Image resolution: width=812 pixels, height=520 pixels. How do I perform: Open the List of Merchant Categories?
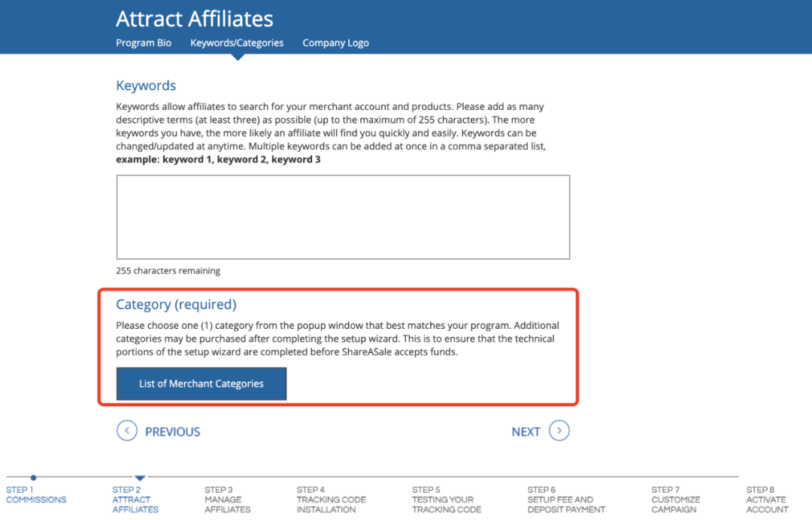point(201,384)
